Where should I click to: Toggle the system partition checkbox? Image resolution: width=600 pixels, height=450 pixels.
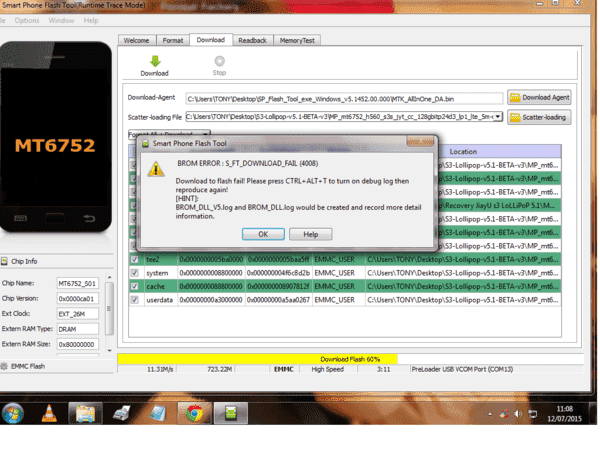coord(134,273)
